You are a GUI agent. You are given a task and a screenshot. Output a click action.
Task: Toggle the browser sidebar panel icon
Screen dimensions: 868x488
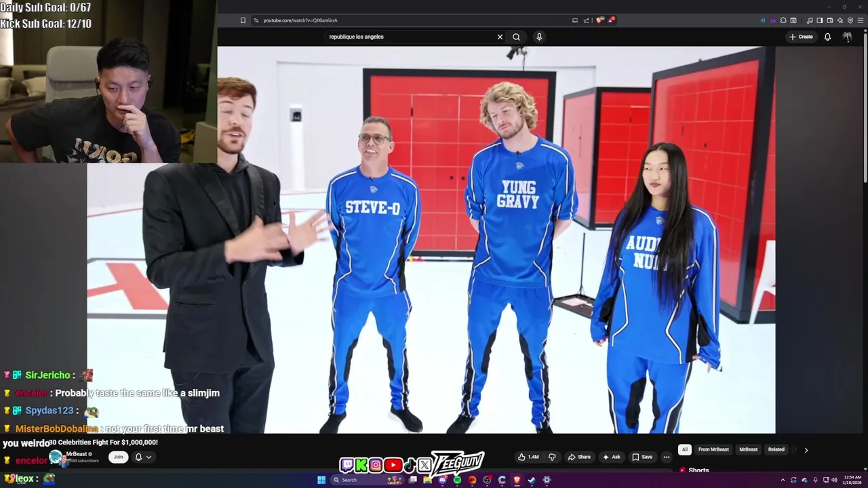click(820, 20)
